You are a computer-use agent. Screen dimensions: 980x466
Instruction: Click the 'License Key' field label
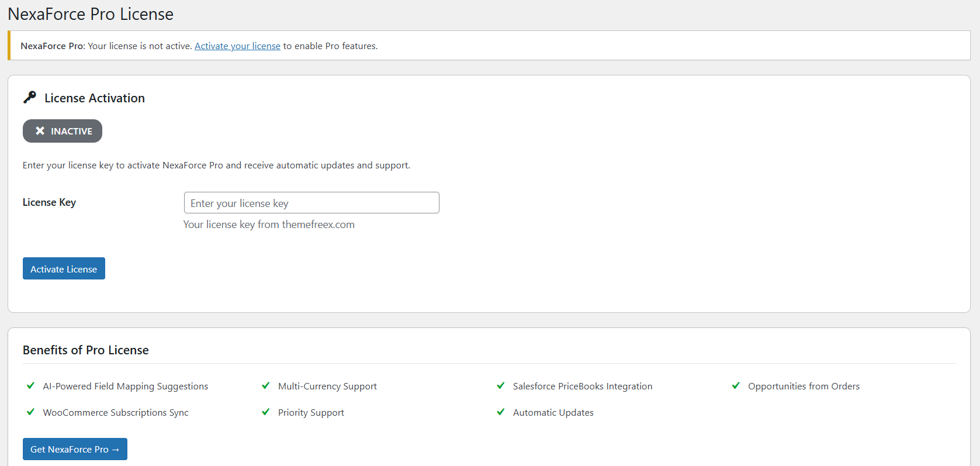tap(49, 202)
